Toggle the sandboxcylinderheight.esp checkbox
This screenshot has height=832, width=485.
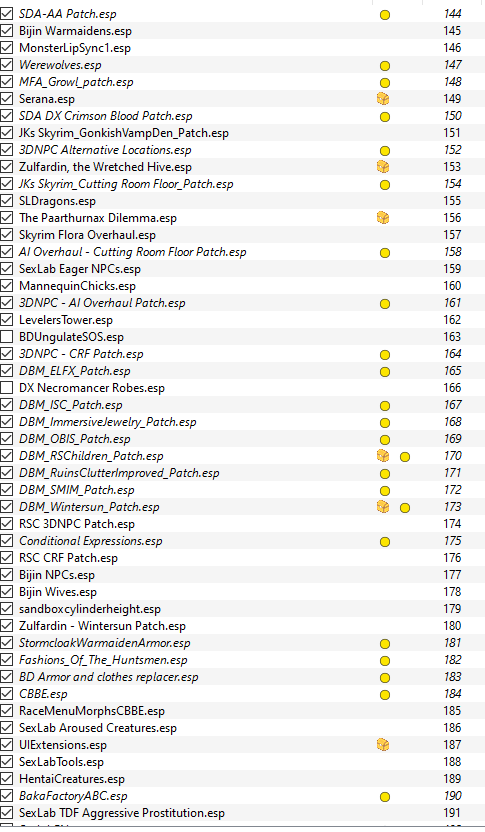pos(7,609)
